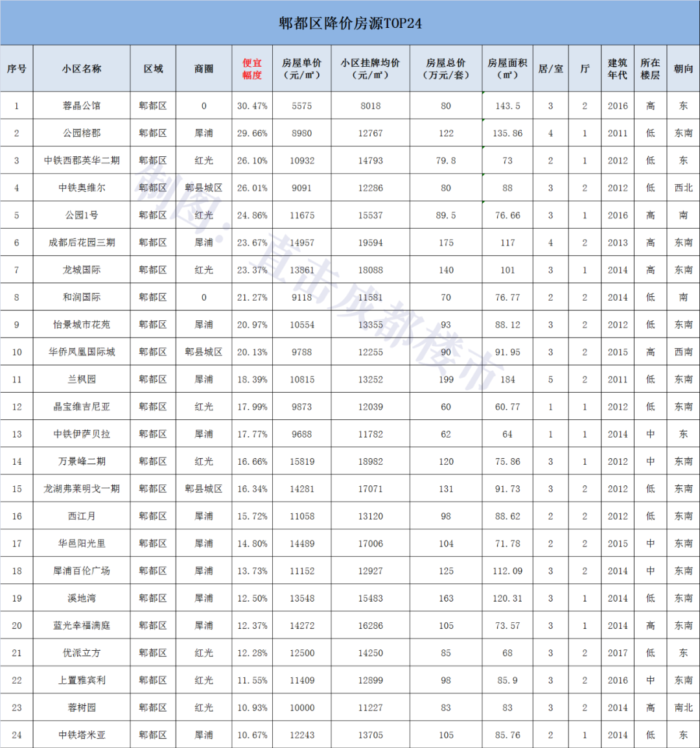Select the 房屋总价 header cell
Viewport: 700px width, 748px height.
coord(446,69)
